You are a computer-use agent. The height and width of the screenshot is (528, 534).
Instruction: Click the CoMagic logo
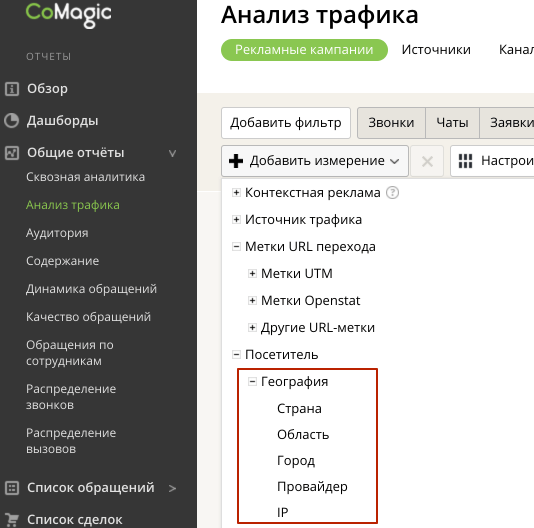(69, 14)
